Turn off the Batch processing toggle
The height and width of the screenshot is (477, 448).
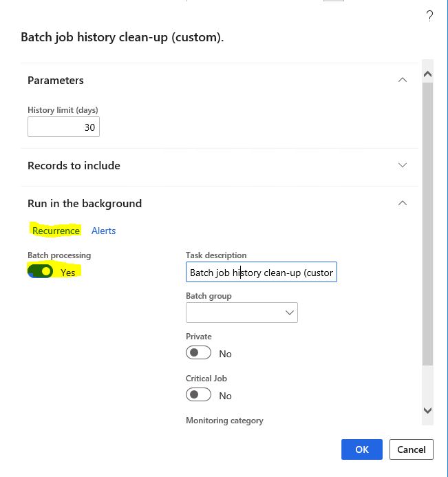pyautogui.click(x=40, y=271)
